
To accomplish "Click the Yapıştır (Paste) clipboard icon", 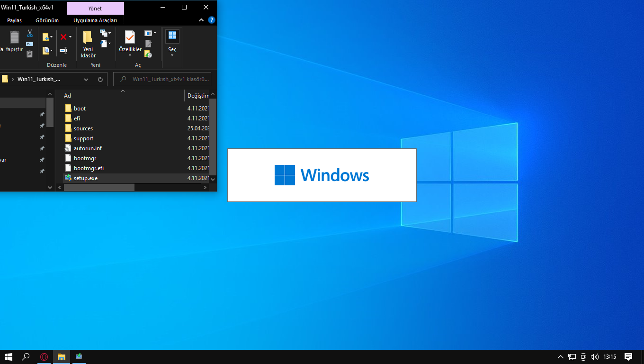I will [15, 37].
